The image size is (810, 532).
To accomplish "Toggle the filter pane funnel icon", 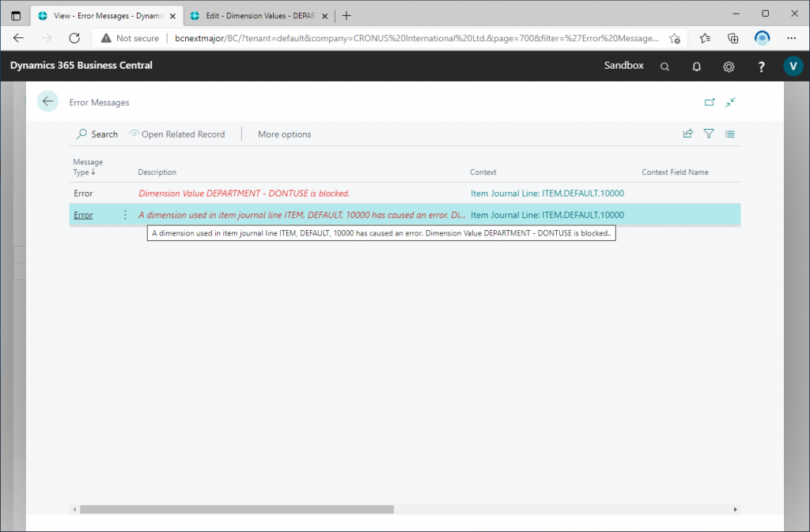I will [x=709, y=134].
